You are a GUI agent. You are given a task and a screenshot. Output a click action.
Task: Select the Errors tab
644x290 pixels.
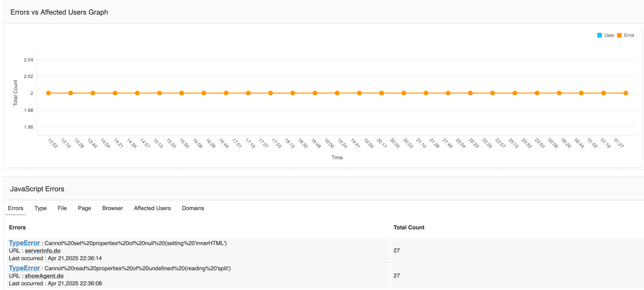16,208
